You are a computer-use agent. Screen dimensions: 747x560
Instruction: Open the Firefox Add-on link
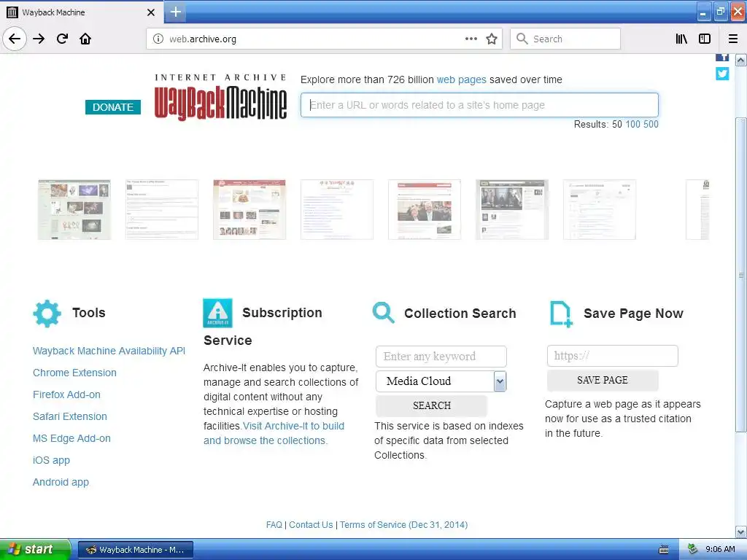[x=66, y=394]
